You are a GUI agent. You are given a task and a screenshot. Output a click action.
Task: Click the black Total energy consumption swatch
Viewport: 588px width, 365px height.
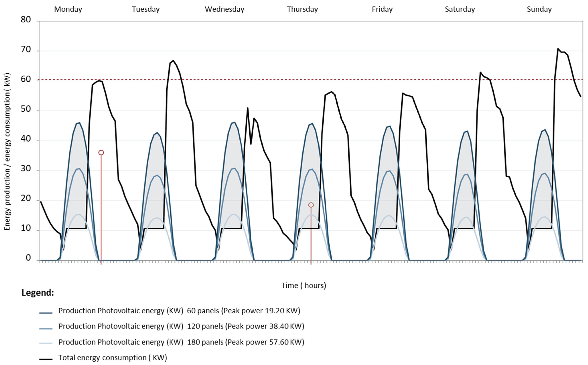click(46, 359)
